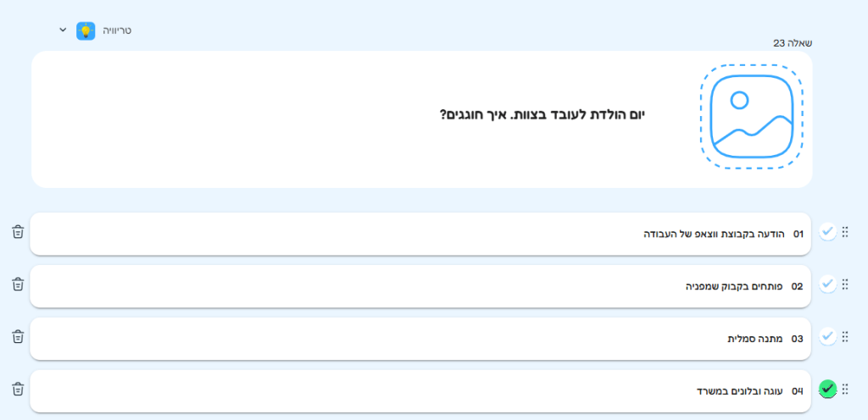Mark answer 02 as correct
Viewport: 868px width, 420px height.
pyautogui.click(x=827, y=285)
